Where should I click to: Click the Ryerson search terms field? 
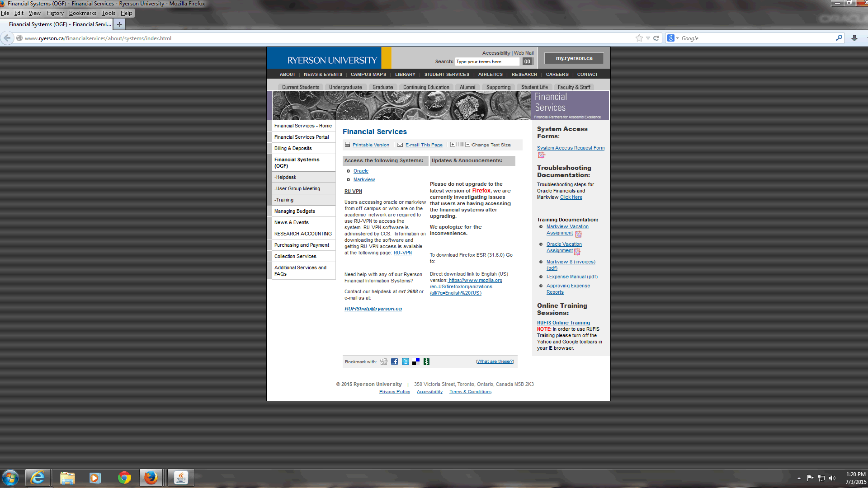point(487,61)
